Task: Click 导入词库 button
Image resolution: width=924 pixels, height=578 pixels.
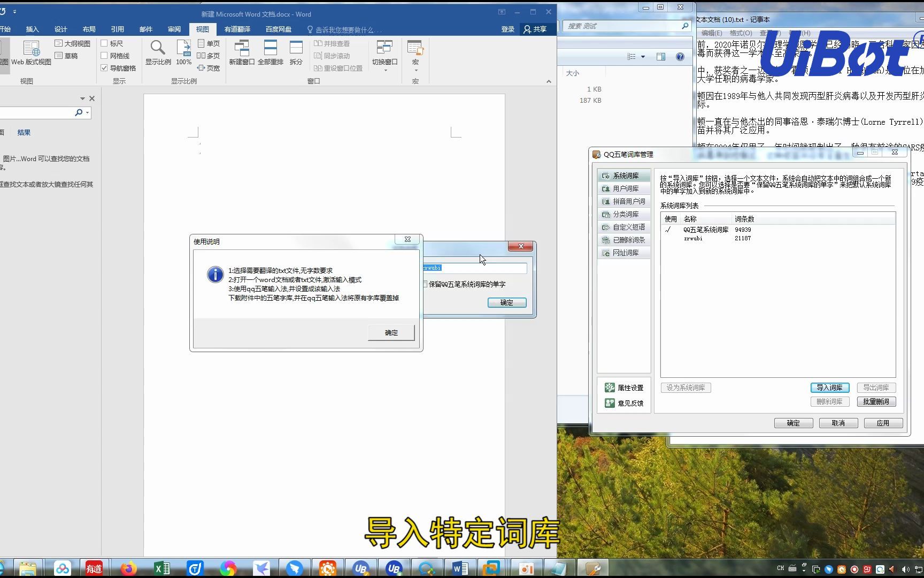Action: (x=830, y=387)
